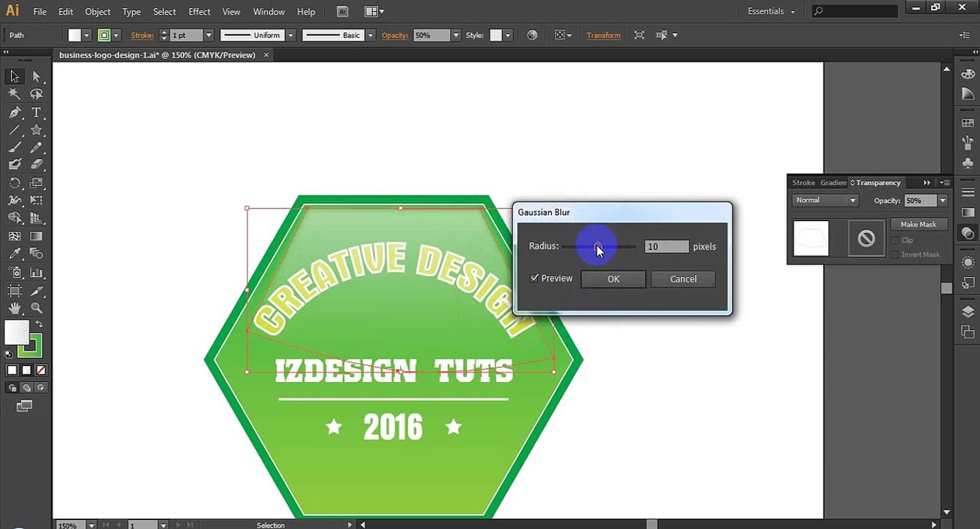Open the Uniform width profile dropdown
The height and width of the screenshot is (529, 980).
pos(291,35)
